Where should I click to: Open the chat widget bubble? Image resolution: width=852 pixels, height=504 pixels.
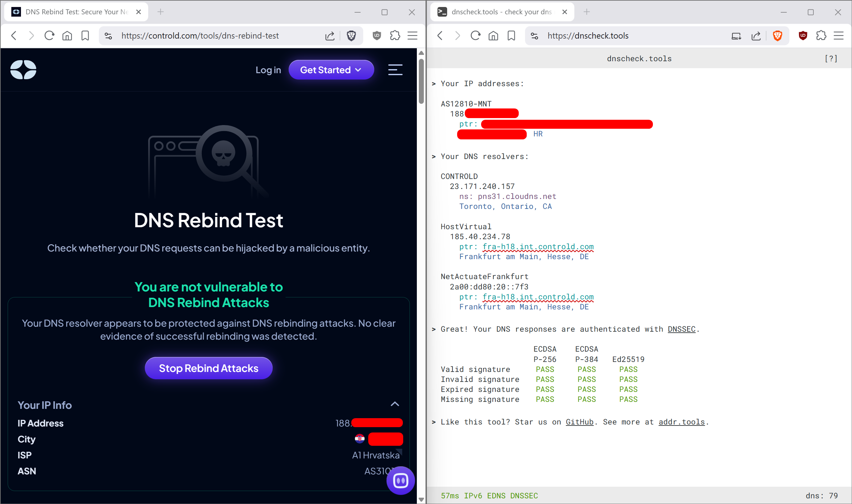(x=400, y=481)
